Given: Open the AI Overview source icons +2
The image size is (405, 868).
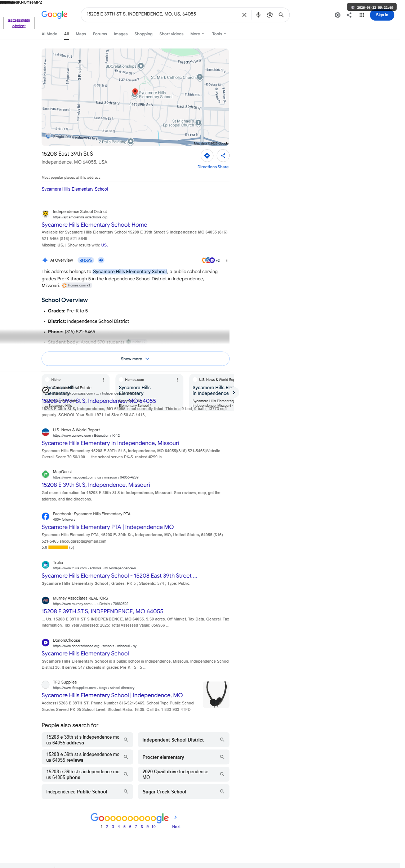Looking at the screenshot, I should pyautogui.click(x=211, y=260).
